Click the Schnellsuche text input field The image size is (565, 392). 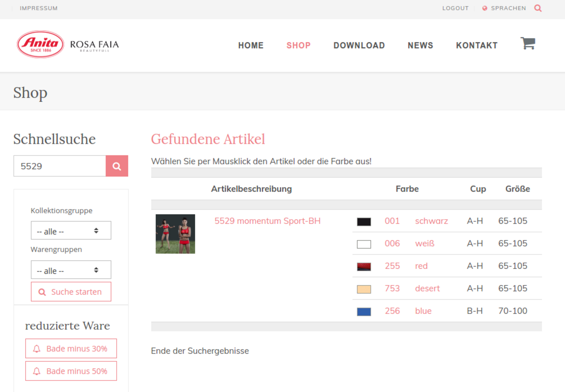pos(60,166)
